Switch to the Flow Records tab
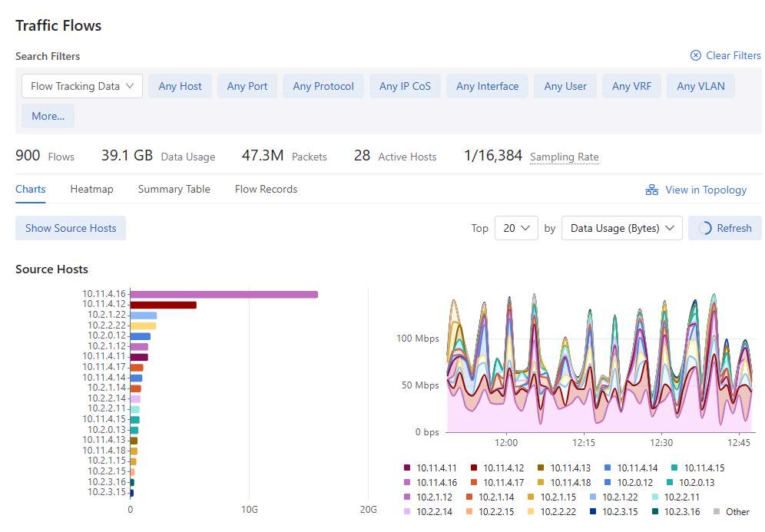Viewport: 765px width, 532px height. click(266, 189)
